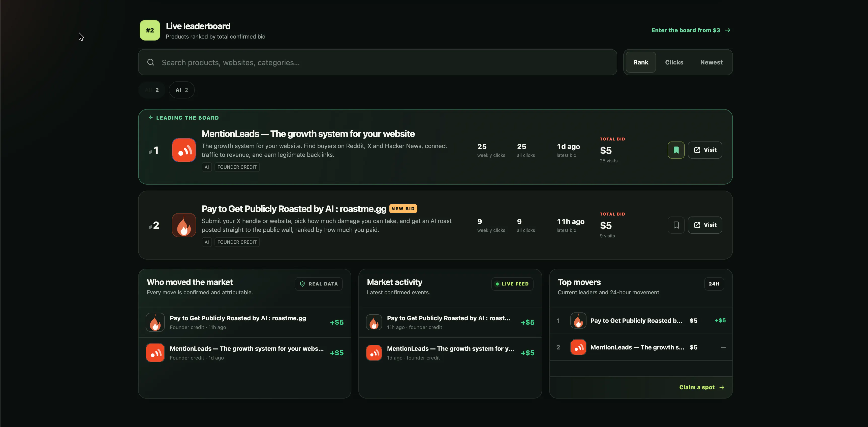Click the AI tag on the MentionLeads card
The image size is (868, 427).
tap(207, 167)
